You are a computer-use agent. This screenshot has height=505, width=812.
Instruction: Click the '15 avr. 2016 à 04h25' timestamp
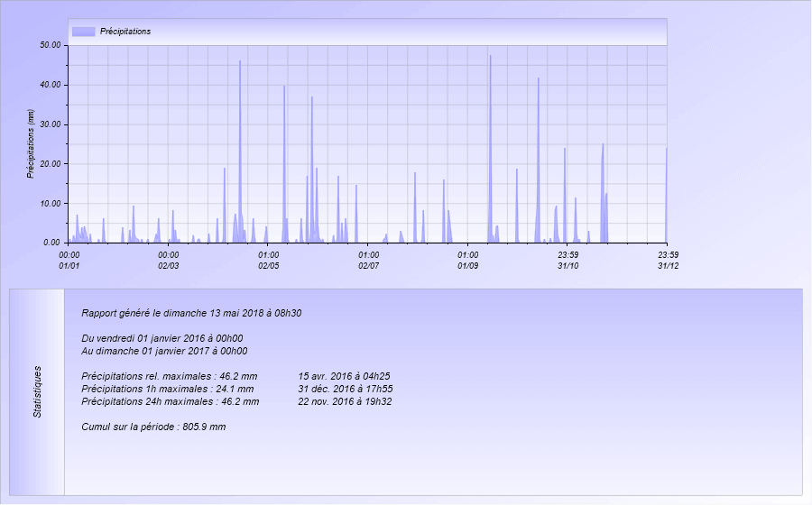(344, 376)
